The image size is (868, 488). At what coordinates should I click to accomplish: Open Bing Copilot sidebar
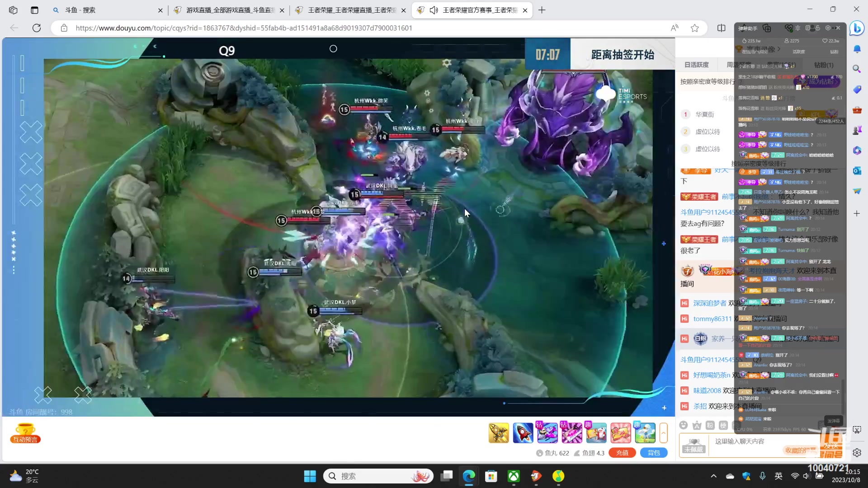pyautogui.click(x=857, y=28)
